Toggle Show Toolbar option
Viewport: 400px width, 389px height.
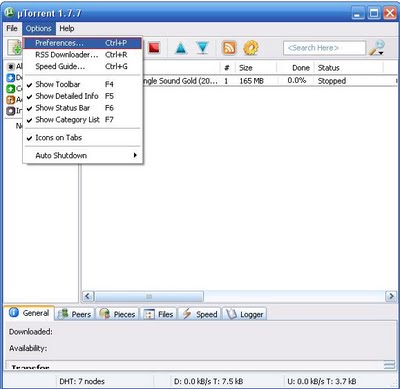click(x=83, y=84)
